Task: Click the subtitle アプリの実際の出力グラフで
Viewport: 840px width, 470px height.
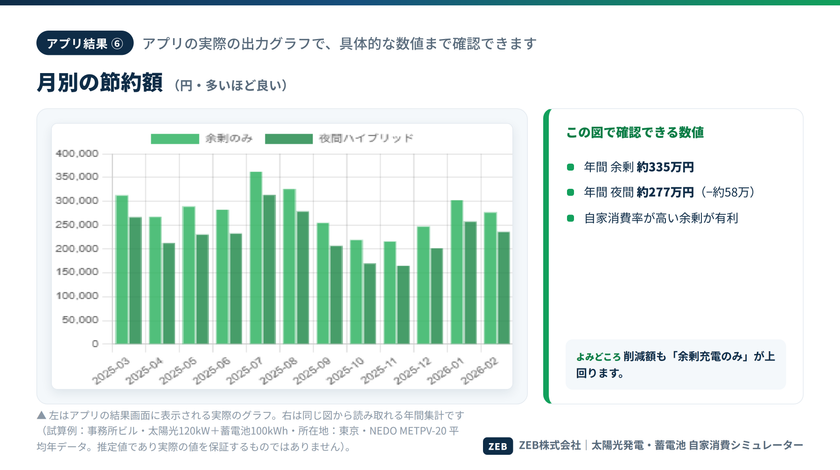Action: tap(339, 43)
